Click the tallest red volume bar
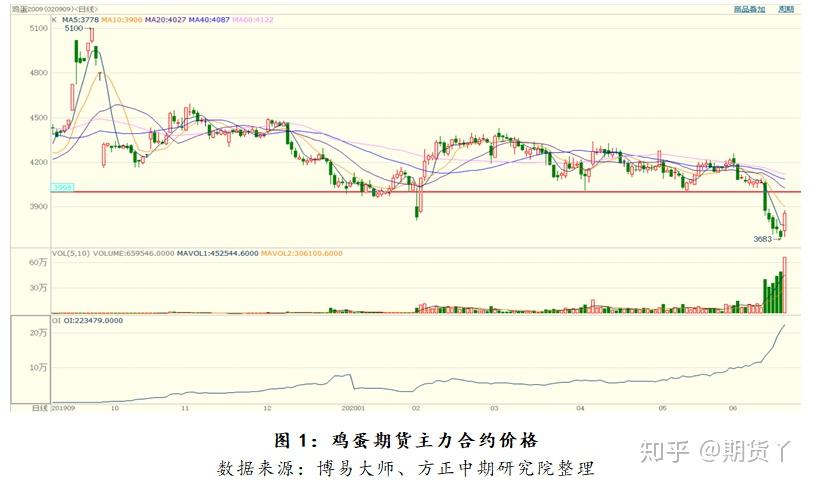This screenshot has width=814, height=484. [784, 285]
